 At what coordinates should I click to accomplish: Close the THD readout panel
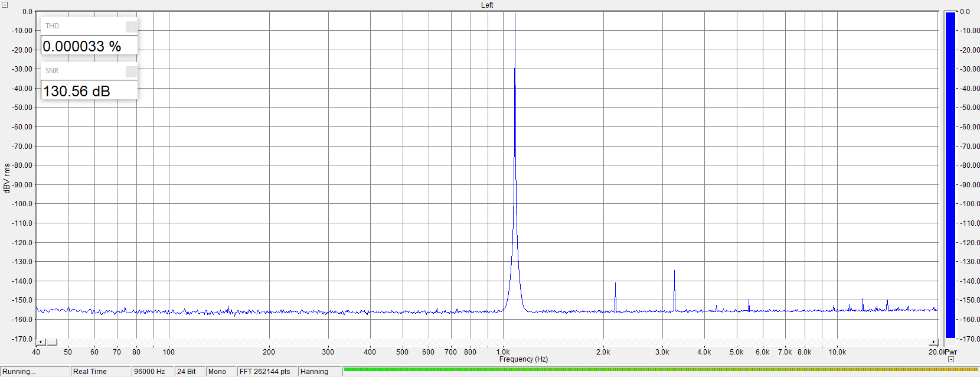pos(131,26)
